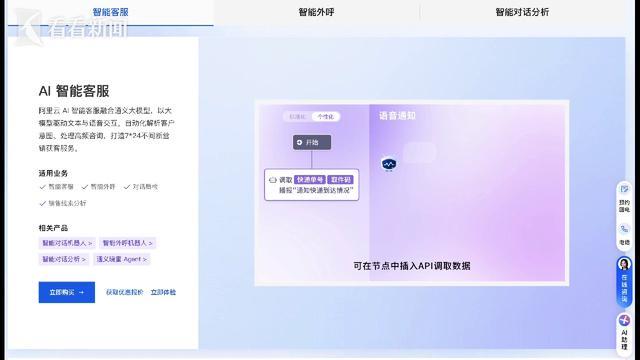The height and width of the screenshot is (360, 640).
Task: Click the blue 立即购买 button
Action: tap(67, 292)
